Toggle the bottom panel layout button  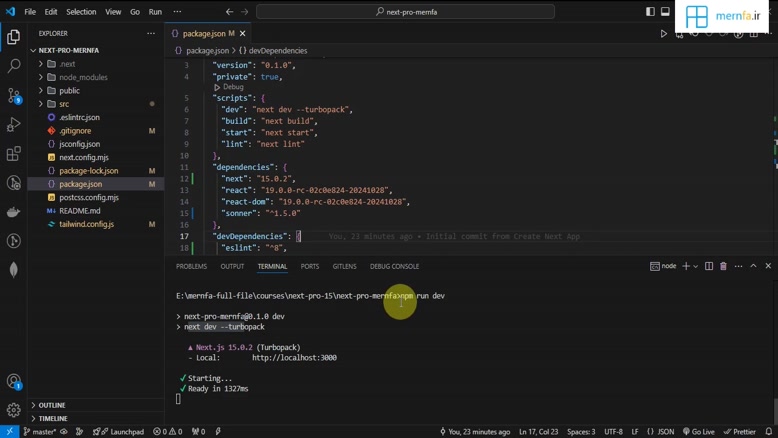665,12
